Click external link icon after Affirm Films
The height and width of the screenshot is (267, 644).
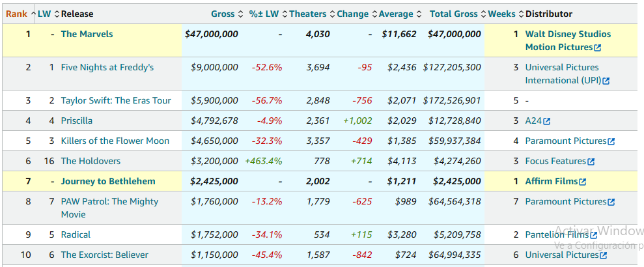click(x=582, y=182)
